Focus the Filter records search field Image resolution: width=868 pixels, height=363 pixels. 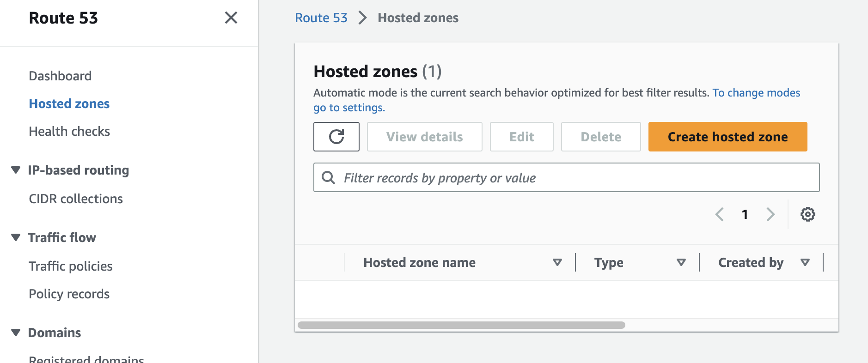[567, 177]
